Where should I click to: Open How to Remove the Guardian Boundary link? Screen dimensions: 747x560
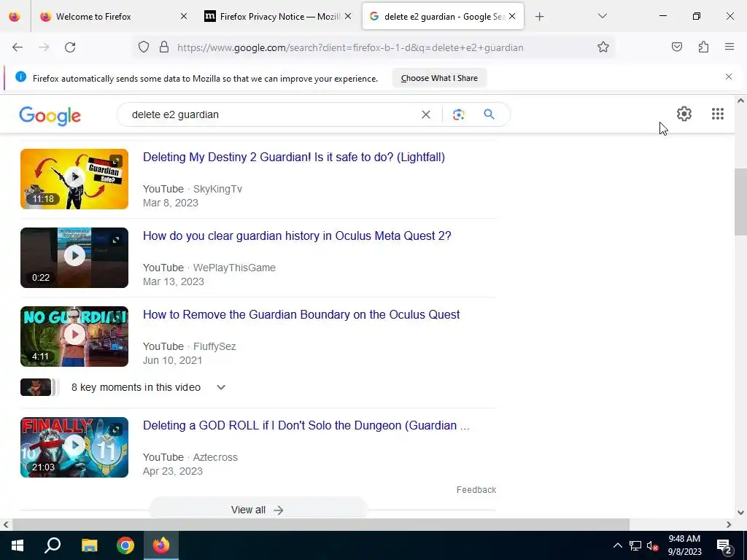tap(301, 315)
